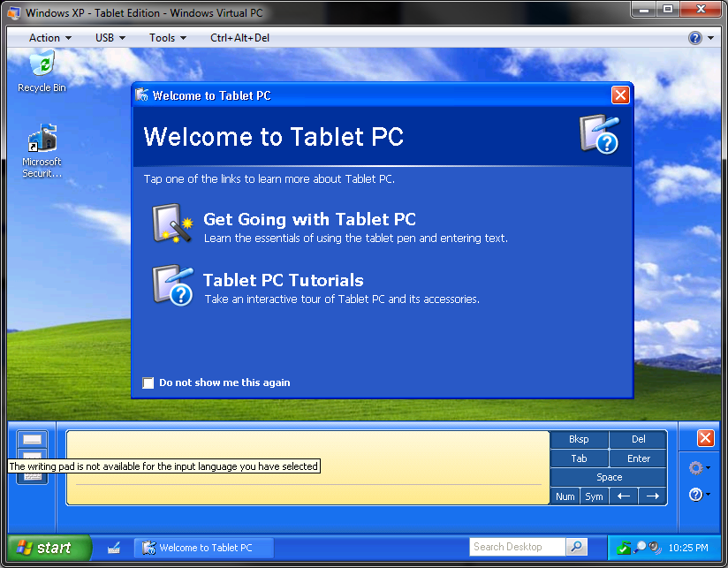Click the Space key in Input Panel
Screen dimensions: 728x568
[x=609, y=477]
